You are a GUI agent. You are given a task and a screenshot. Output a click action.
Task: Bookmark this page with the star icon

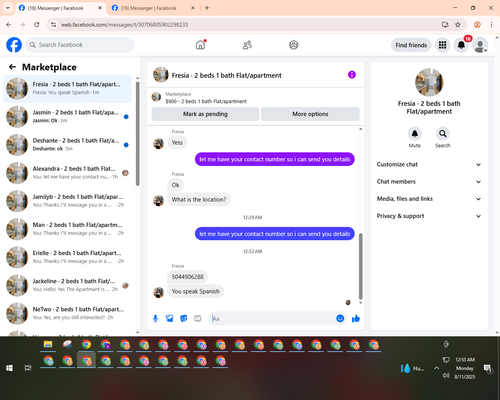click(458, 25)
